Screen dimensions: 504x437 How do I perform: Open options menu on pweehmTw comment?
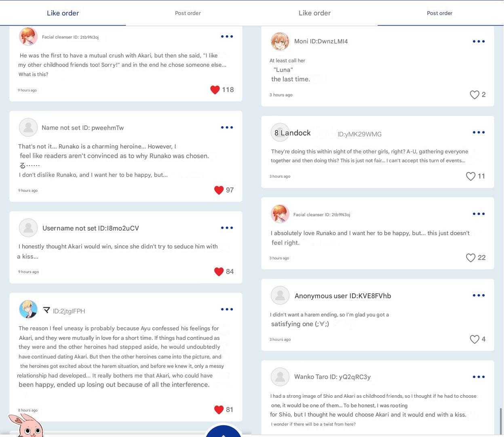(x=227, y=127)
